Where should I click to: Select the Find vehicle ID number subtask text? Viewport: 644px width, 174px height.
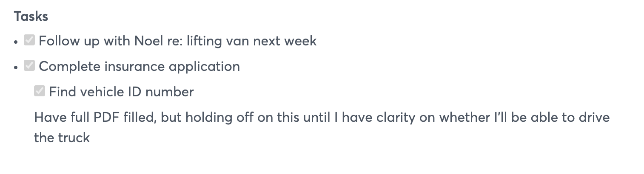tap(121, 92)
